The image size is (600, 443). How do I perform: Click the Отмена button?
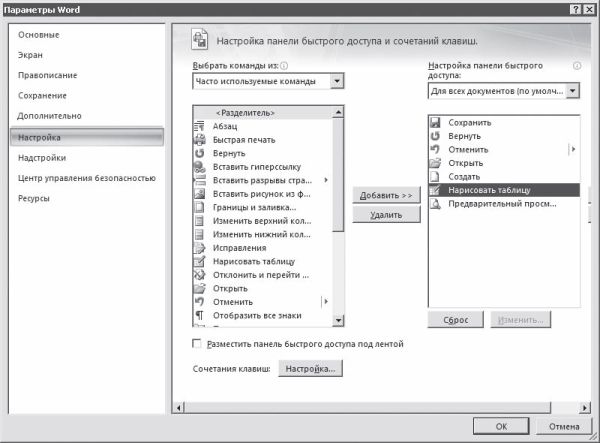pyautogui.click(x=564, y=426)
